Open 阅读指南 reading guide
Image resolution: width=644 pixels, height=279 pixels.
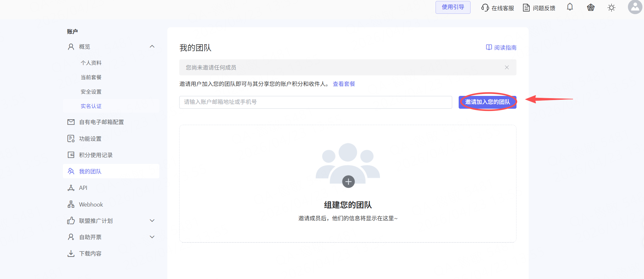(x=501, y=47)
